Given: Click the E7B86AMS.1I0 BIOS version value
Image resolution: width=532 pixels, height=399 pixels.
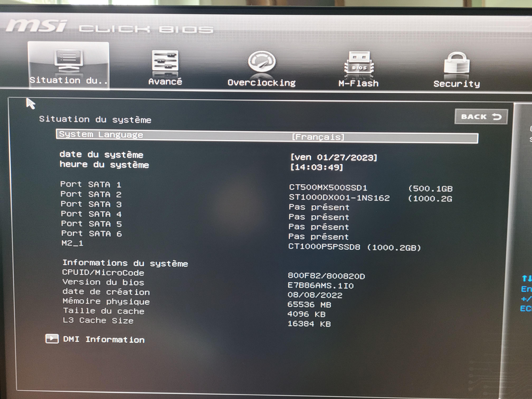Looking at the screenshot, I should [321, 286].
